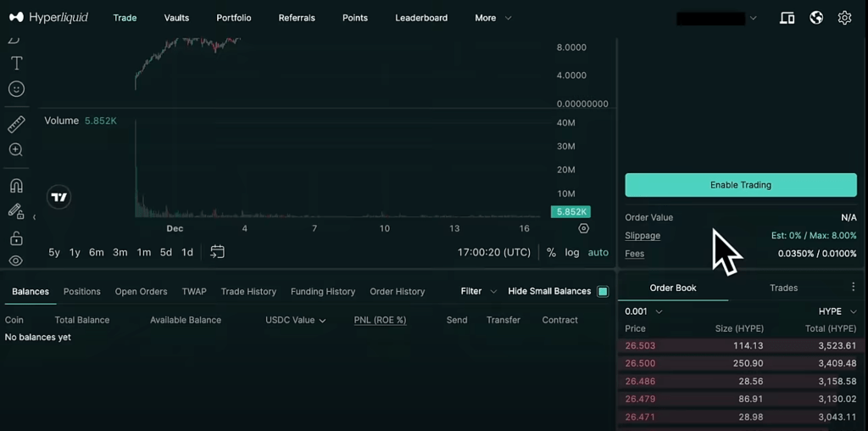Switch to the Open Orders tab
This screenshot has height=431, width=868.
tap(141, 292)
